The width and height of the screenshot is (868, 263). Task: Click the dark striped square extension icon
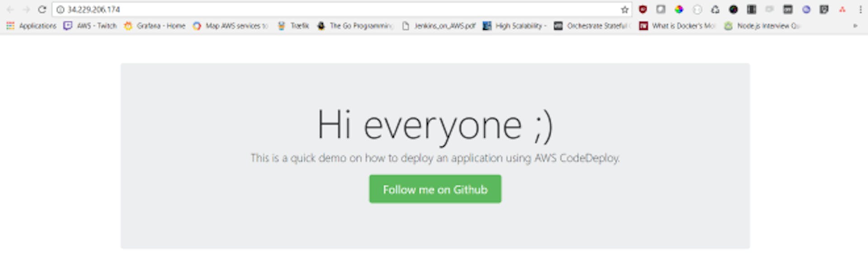tap(751, 9)
